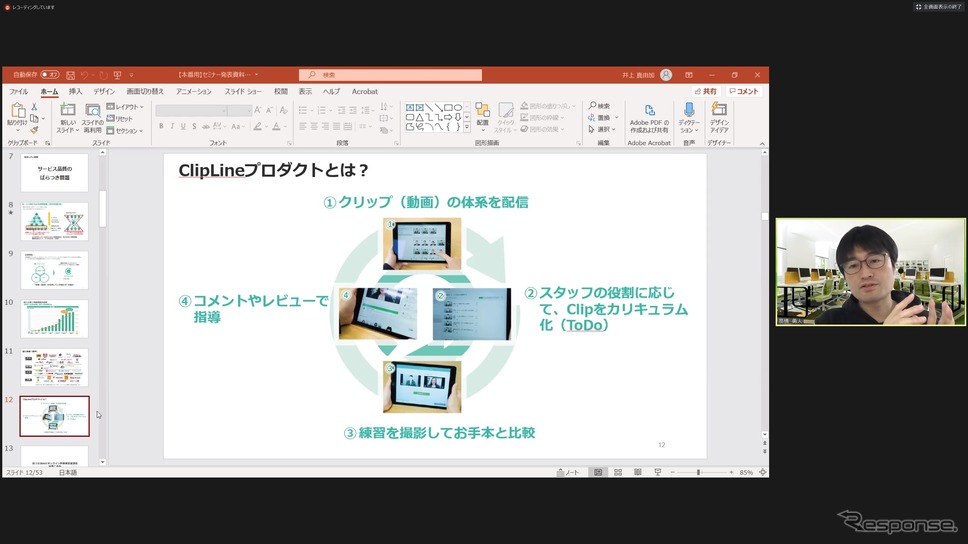Click the account profile avatar icon
The width and height of the screenshot is (968, 544).
click(666, 75)
